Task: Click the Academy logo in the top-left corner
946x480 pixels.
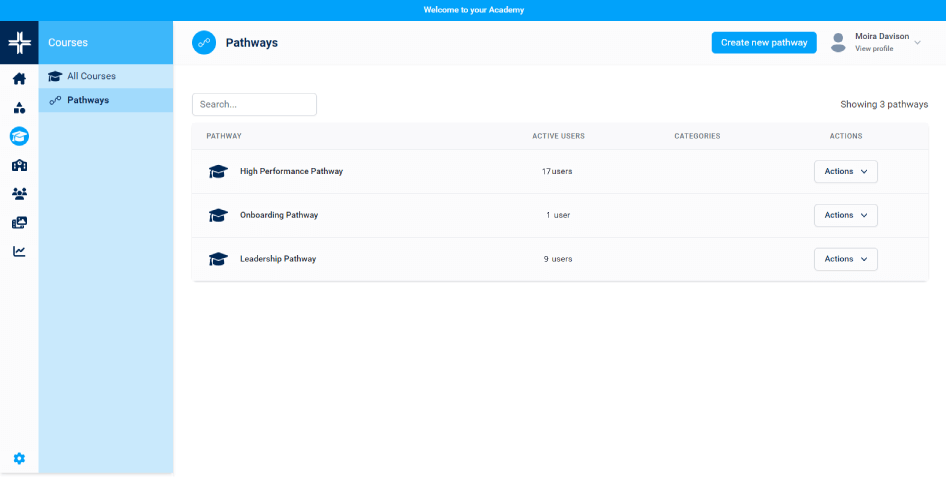Action: [x=19, y=42]
